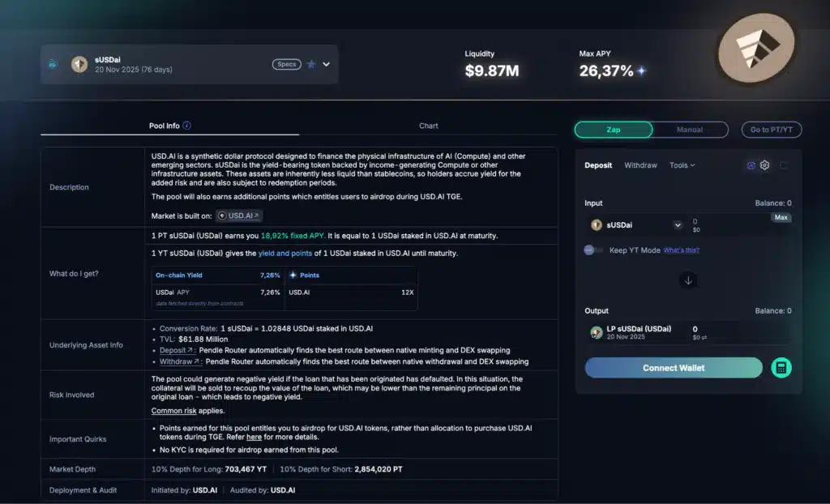Image resolution: width=830 pixels, height=504 pixels.
Task: Click the slippage settings gear in the Deposit panel
Action: click(x=764, y=165)
